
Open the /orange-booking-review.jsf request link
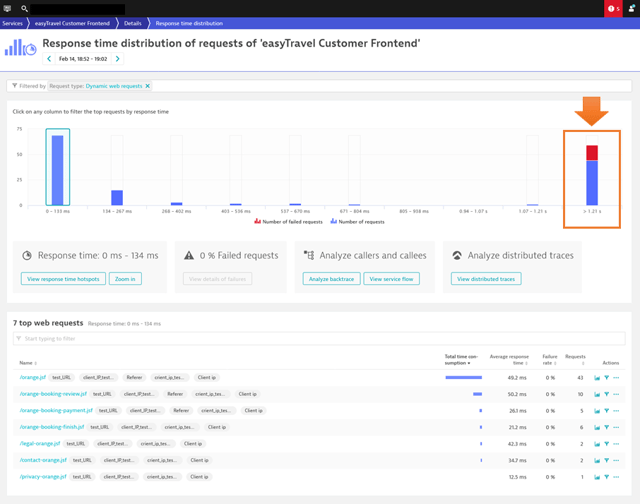click(53, 394)
